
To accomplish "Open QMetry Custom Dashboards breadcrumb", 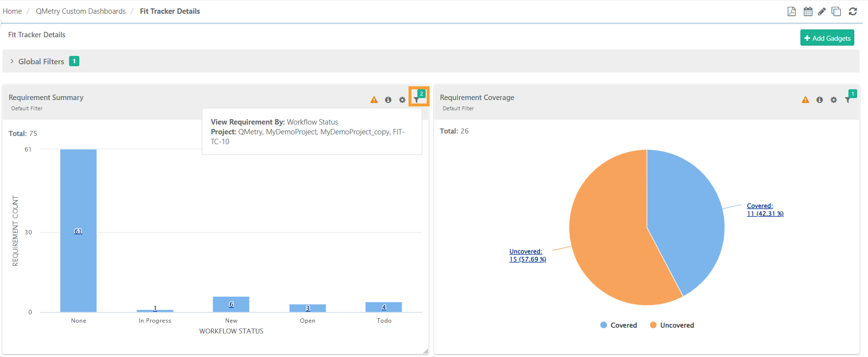I will (x=81, y=11).
